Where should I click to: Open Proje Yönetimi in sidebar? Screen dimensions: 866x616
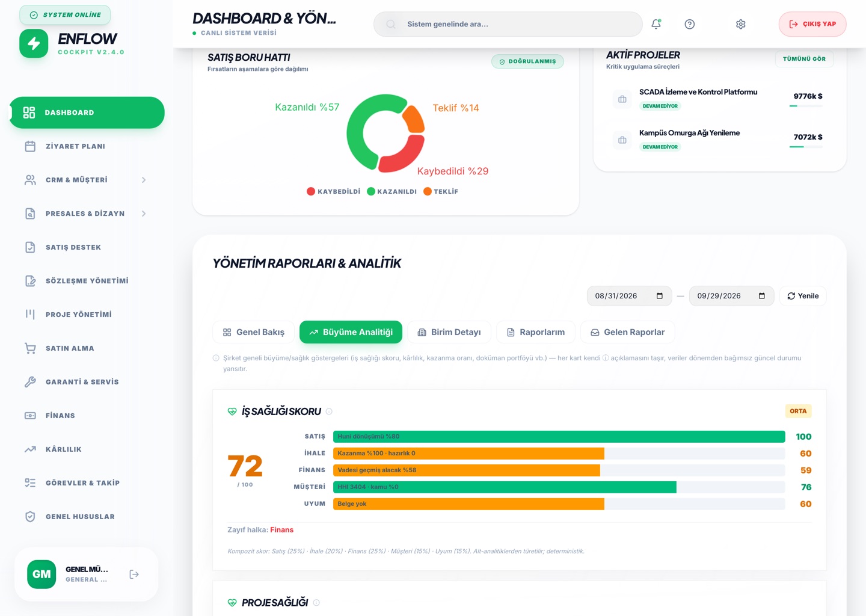coord(87,315)
